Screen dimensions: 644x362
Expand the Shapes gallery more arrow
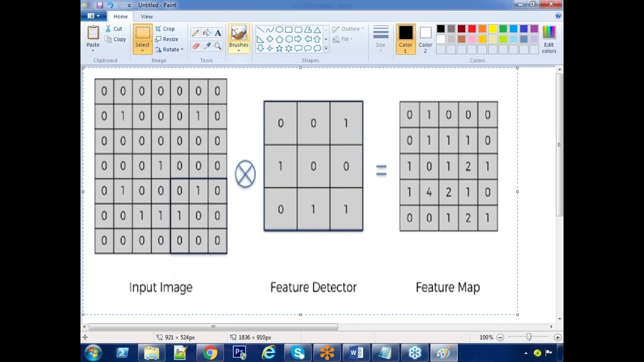[326, 49]
